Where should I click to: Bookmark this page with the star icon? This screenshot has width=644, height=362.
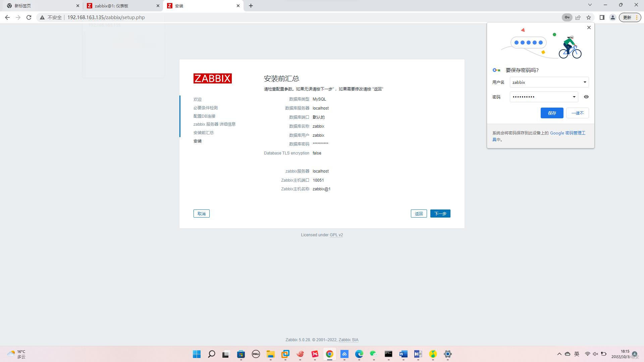(x=589, y=17)
